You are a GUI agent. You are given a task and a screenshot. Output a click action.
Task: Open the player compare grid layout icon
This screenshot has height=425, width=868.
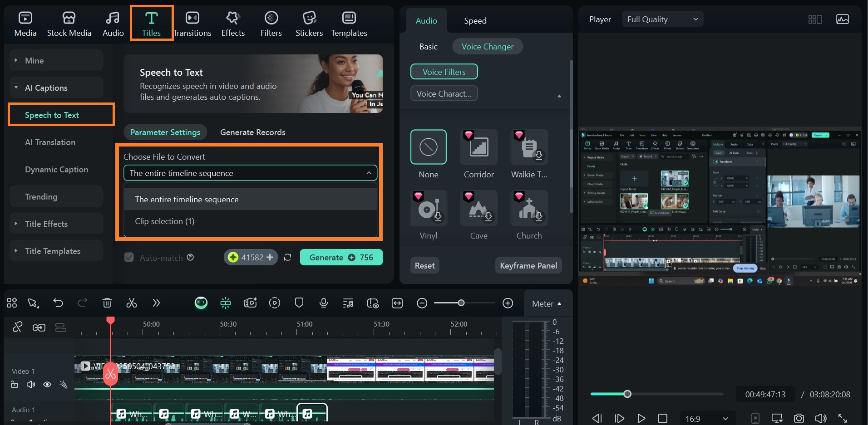click(x=815, y=19)
